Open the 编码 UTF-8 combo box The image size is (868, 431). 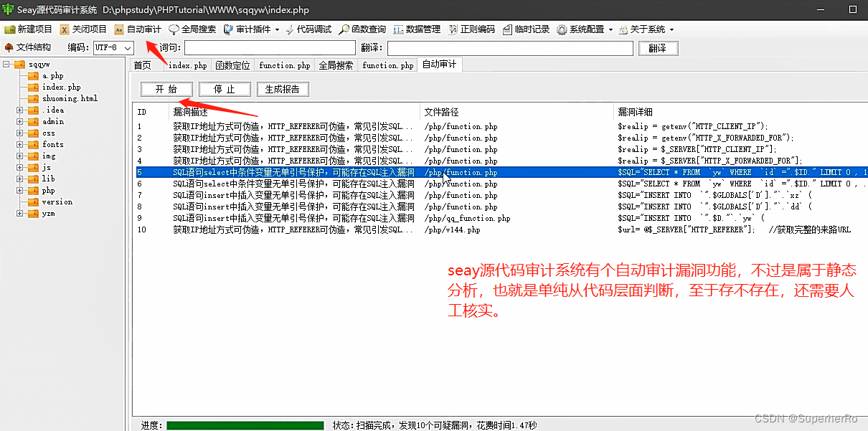pyautogui.click(x=113, y=47)
